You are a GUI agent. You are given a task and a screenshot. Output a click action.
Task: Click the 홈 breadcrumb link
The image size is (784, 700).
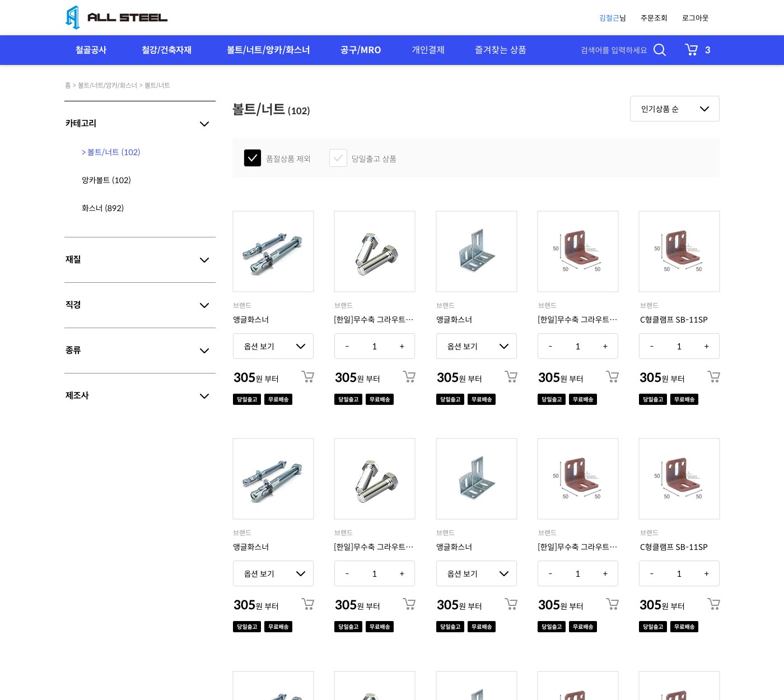point(68,86)
